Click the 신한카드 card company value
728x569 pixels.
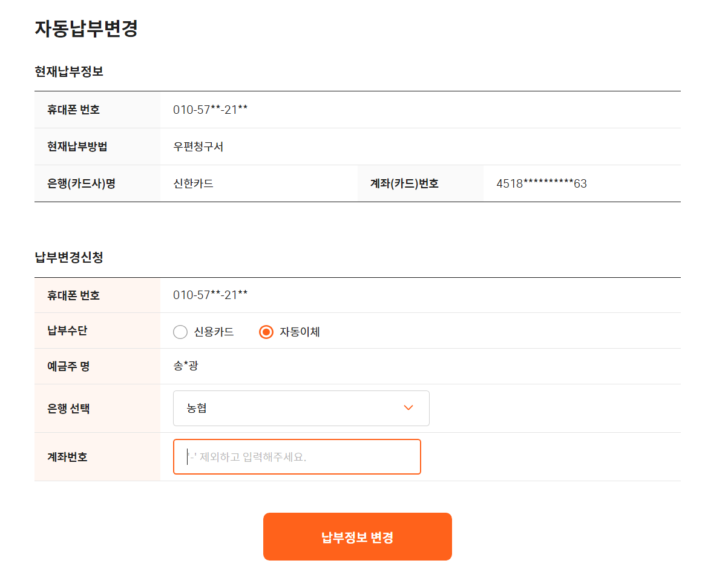[193, 183]
